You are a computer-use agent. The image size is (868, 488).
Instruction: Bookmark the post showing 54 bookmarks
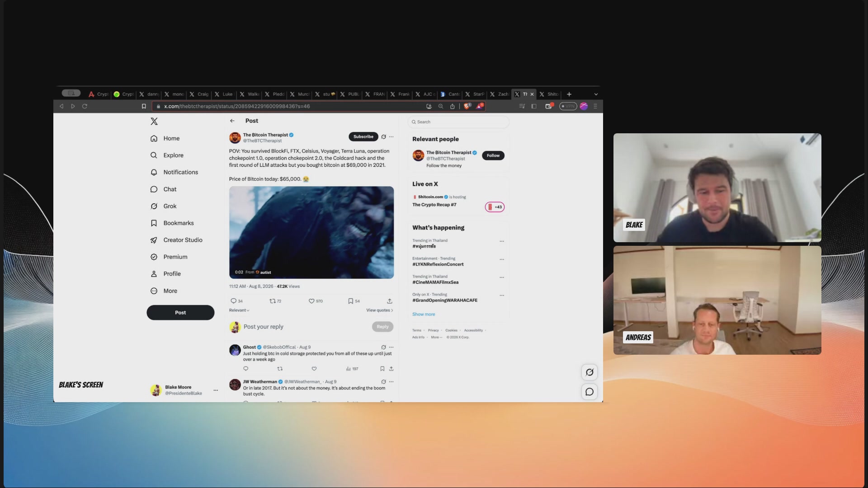tap(350, 301)
